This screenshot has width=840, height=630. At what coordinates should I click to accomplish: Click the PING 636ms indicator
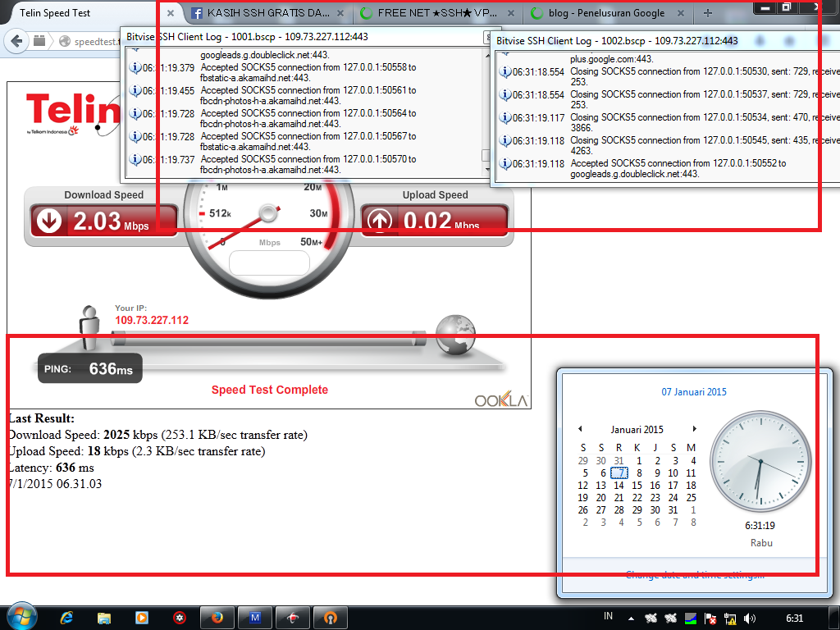(x=90, y=368)
